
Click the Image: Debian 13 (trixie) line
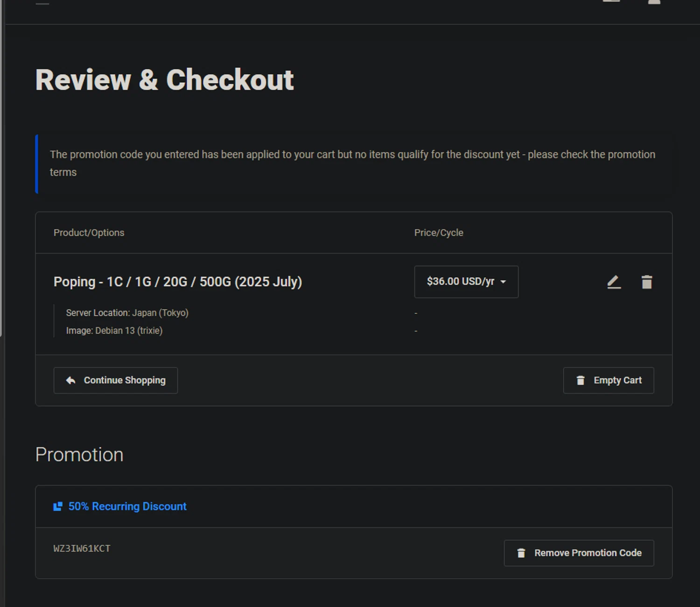tap(114, 331)
